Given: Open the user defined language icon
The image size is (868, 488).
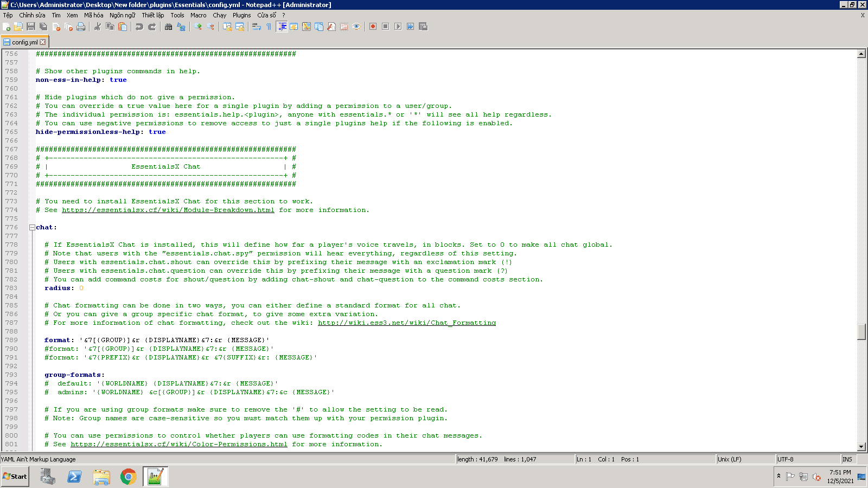Looking at the screenshot, I should pyautogui.click(x=294, y=27).
